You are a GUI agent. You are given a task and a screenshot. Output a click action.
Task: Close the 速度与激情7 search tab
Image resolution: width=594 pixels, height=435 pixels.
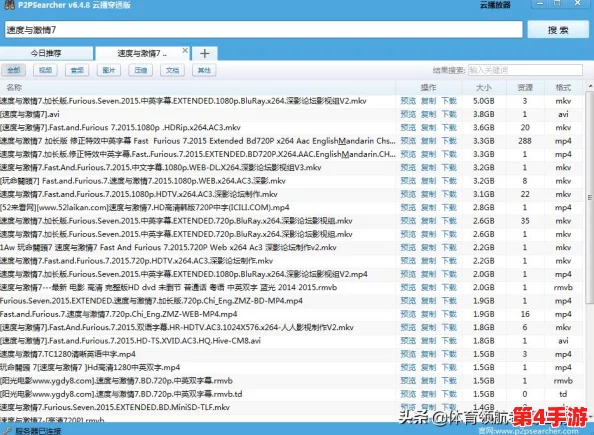click(x=185, y=50)
